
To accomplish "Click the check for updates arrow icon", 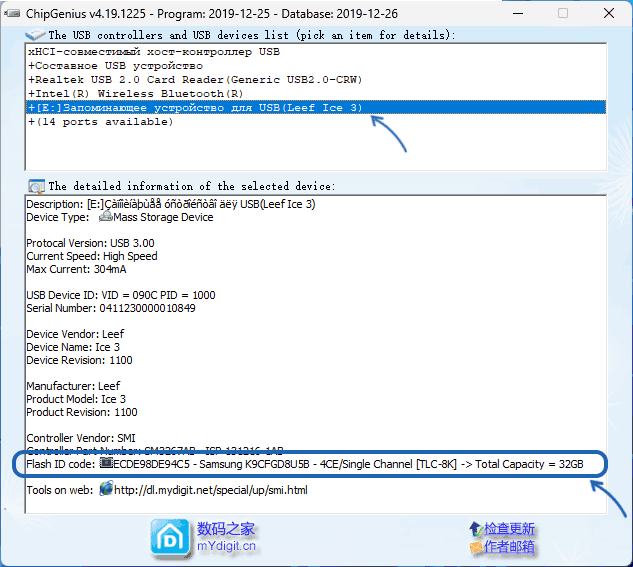I will point(475,529).
